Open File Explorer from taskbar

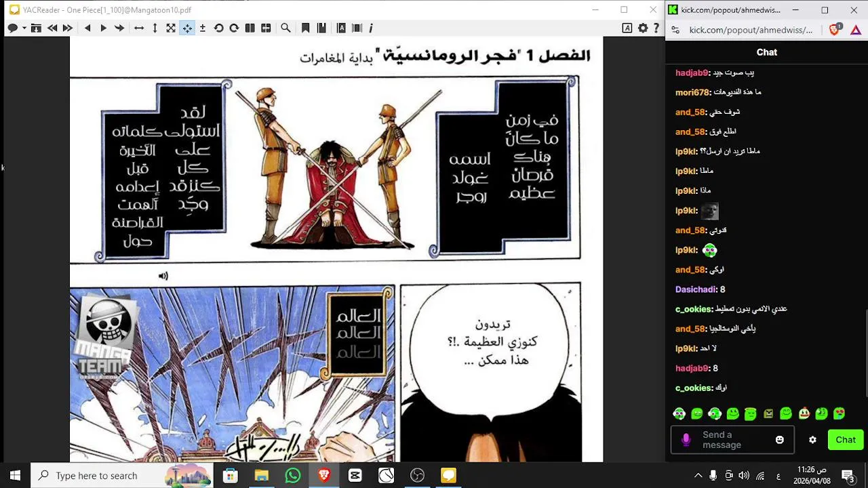pos(261,476)
